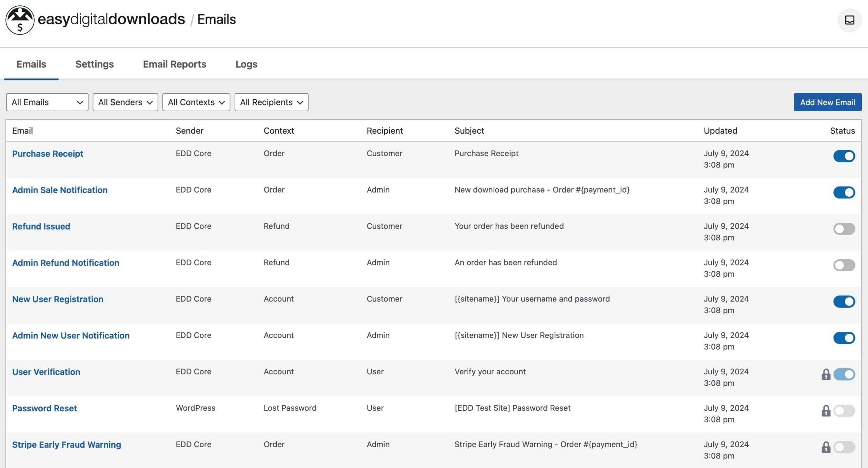Viewport: 868px width, 468px height.
Task: Expand the All Recipients dropdown
Action: (x=271, y=102)
